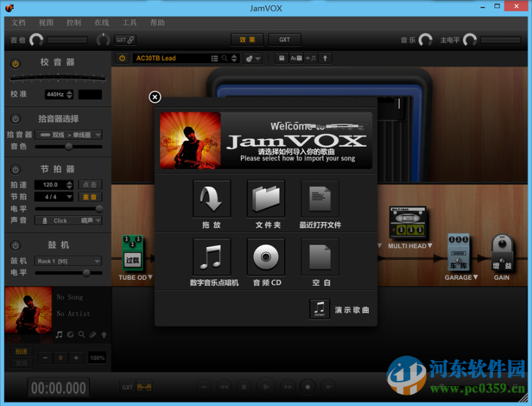Toggle the tuner (校音器) power button
Screen dimensions: 532x406
tap(16, 64)
